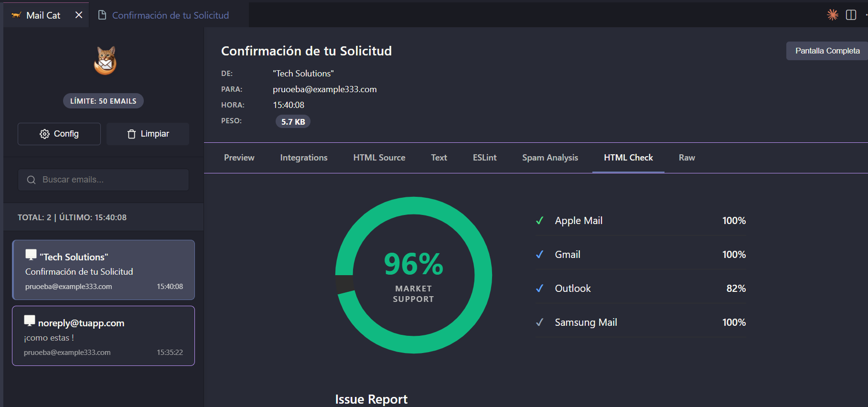Select the Outlook row label
This screenshot has height=407, width=868.
click(573, 289)
